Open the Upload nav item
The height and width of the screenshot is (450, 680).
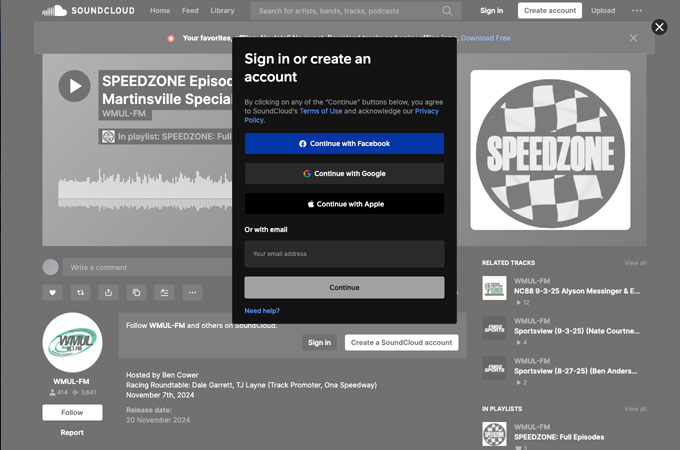click(x=603, y=10)
